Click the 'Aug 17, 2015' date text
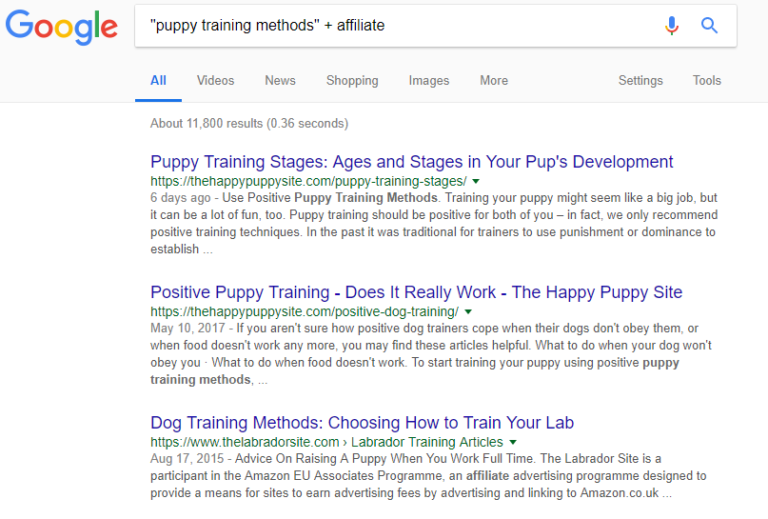This screenshot has width=768, height=519. pyautogui.click(x=187, y=459)
